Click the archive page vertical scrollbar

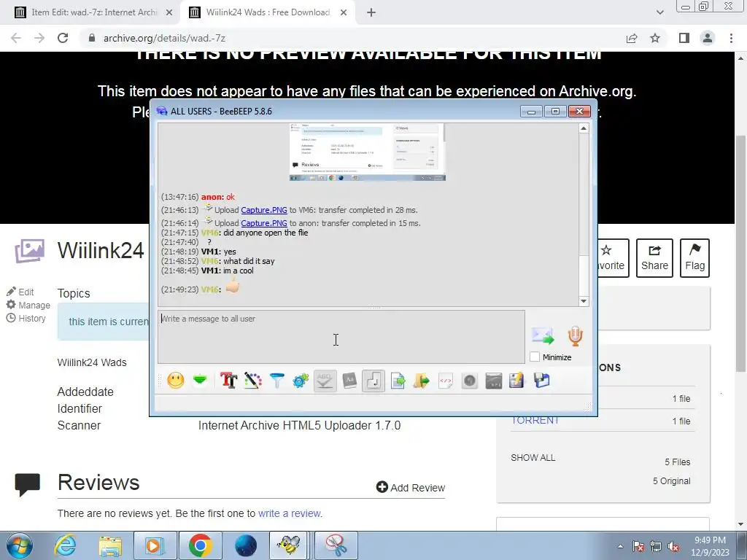pos(741,252)
